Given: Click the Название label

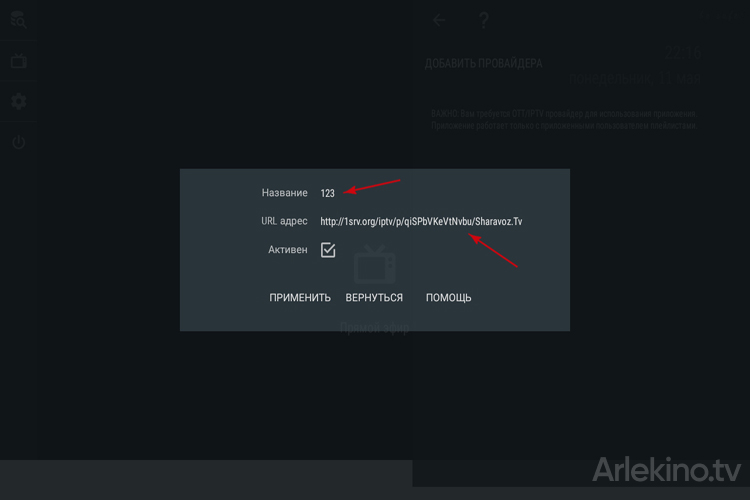Looking at the screenshot, I should (285, 193).
